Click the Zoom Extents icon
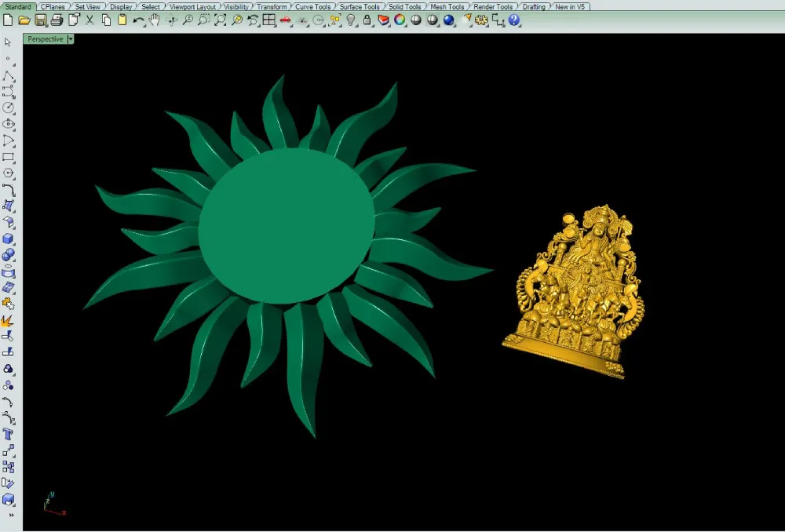785x532 pixels. point(220,20)
